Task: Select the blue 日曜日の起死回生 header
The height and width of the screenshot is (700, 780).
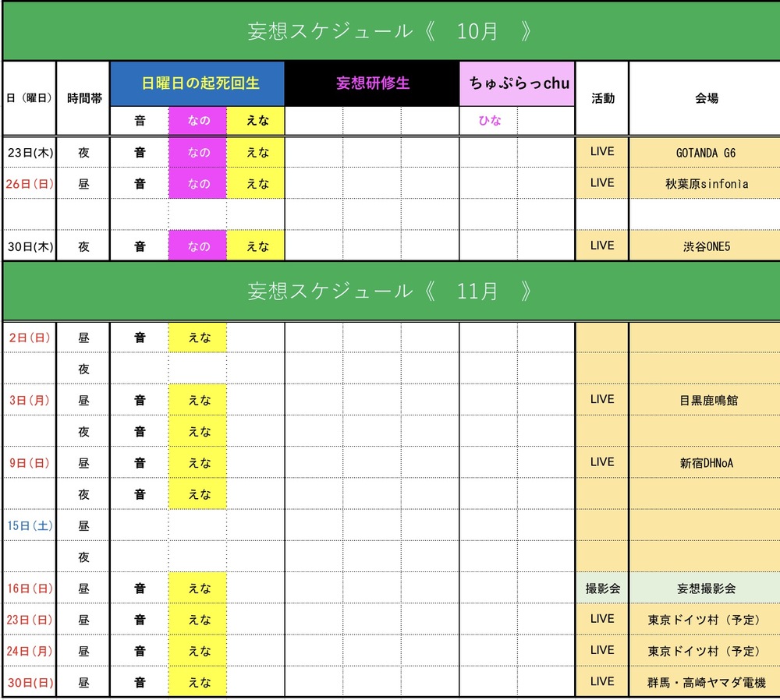Action: [x=197, y=83]
